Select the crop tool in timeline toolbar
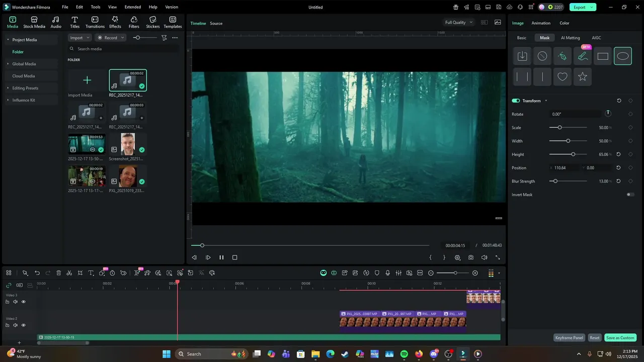The image size is (644, 362). click(x=80, y=273)
